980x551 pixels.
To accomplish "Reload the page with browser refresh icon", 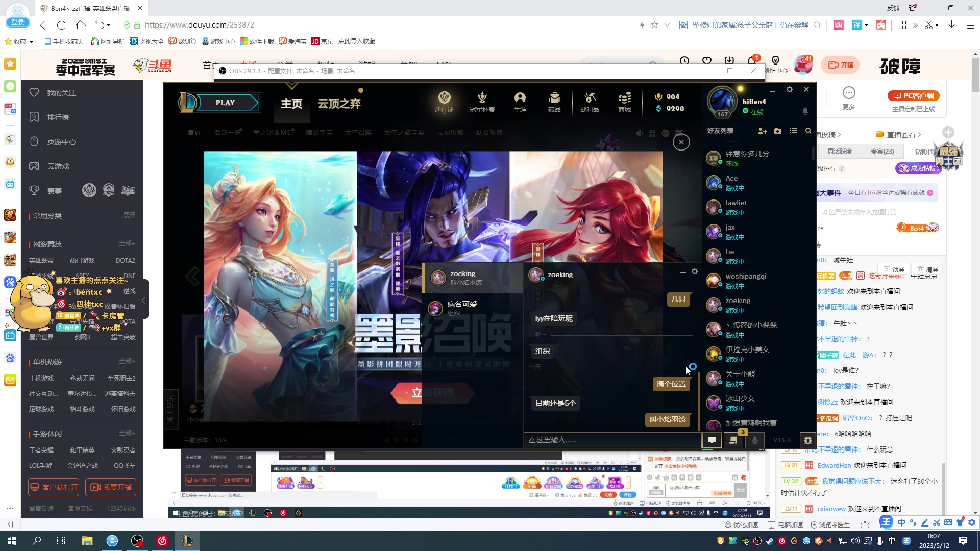I will [61, 25].
